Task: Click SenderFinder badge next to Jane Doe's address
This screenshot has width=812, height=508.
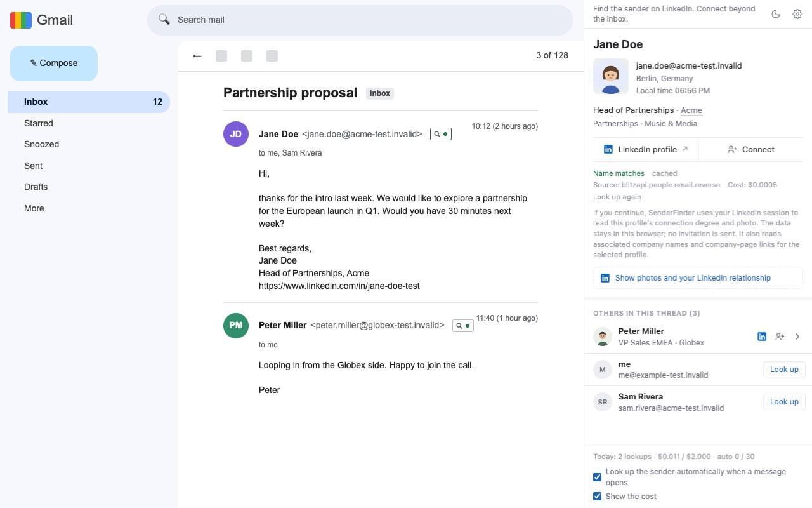Action: (441, 134)
